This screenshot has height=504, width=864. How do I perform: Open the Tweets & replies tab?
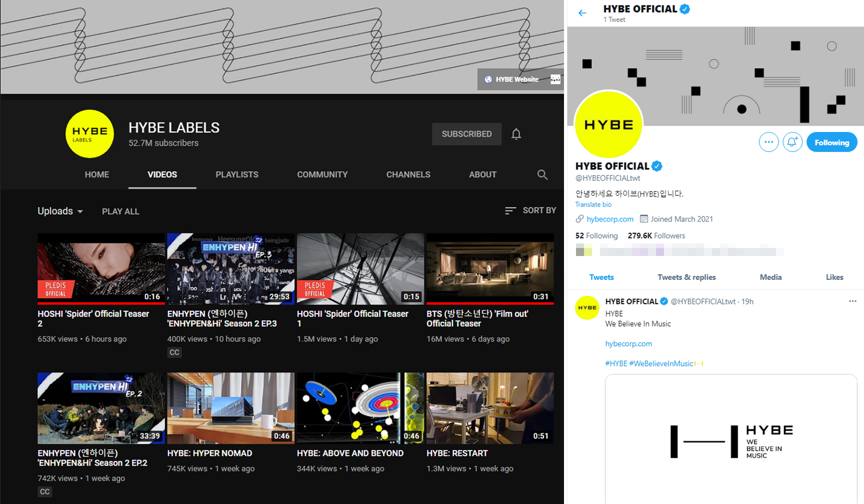[686, 277]
